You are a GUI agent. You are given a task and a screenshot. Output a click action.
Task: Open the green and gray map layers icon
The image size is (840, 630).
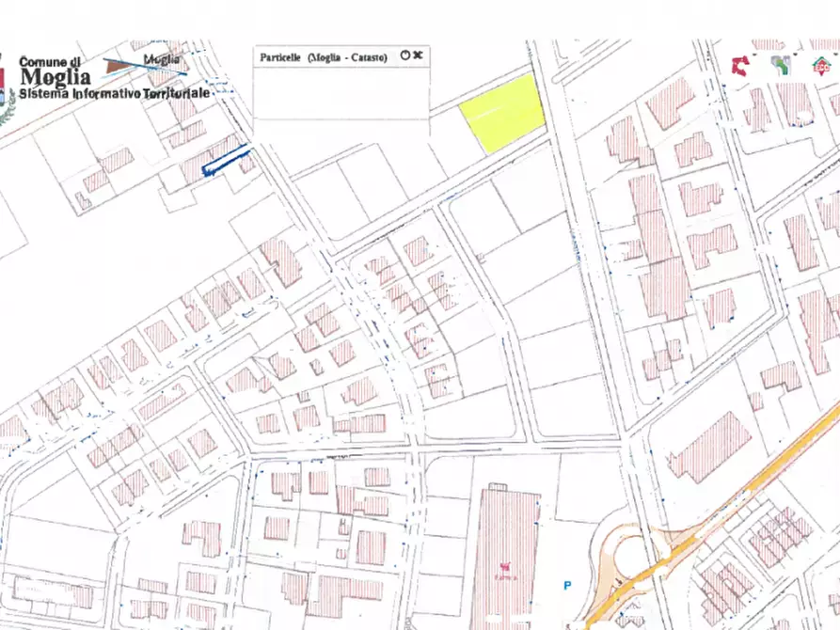coord(780,65)
